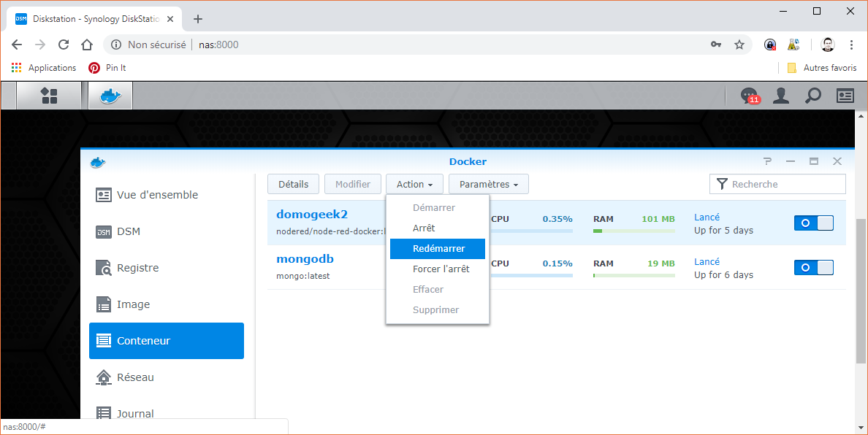Click the Chrome forward arrow
Image resolution: width=868 pixels, height=435 pixels.
click(x=40, y=45)
